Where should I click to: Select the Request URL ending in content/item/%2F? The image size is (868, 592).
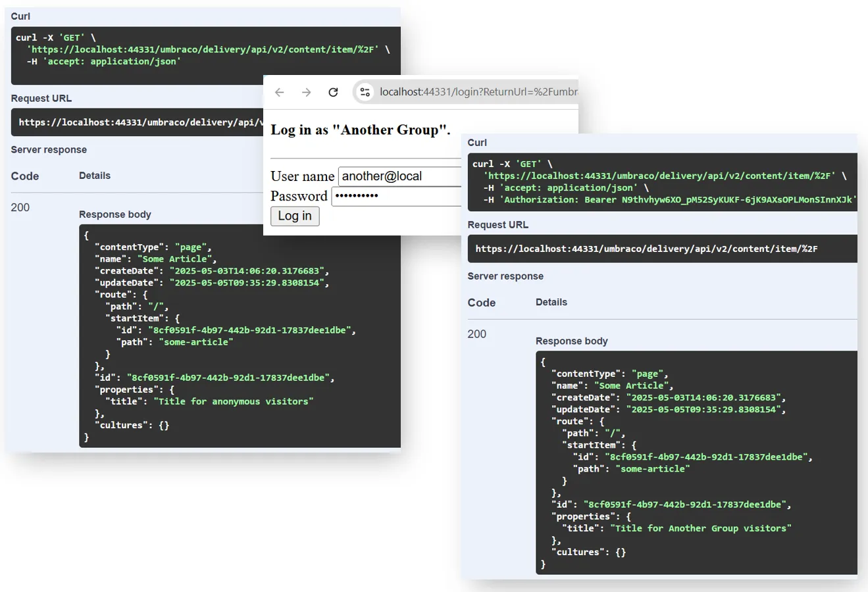[x=646, y=249]
